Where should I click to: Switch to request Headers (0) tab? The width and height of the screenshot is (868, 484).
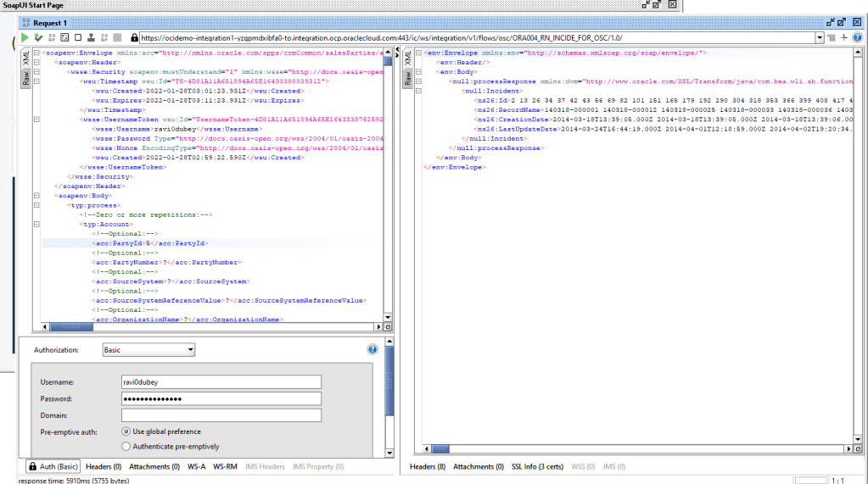[x=104, y=466]
